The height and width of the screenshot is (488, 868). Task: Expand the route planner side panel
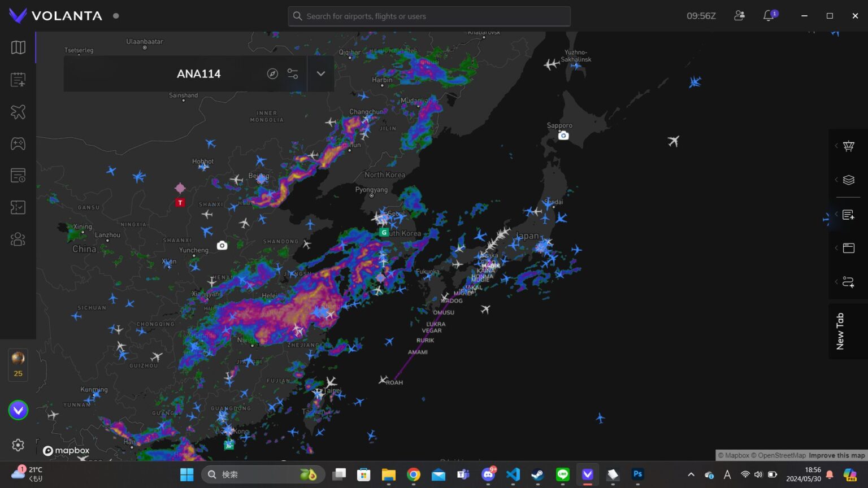tap(848, 282)
